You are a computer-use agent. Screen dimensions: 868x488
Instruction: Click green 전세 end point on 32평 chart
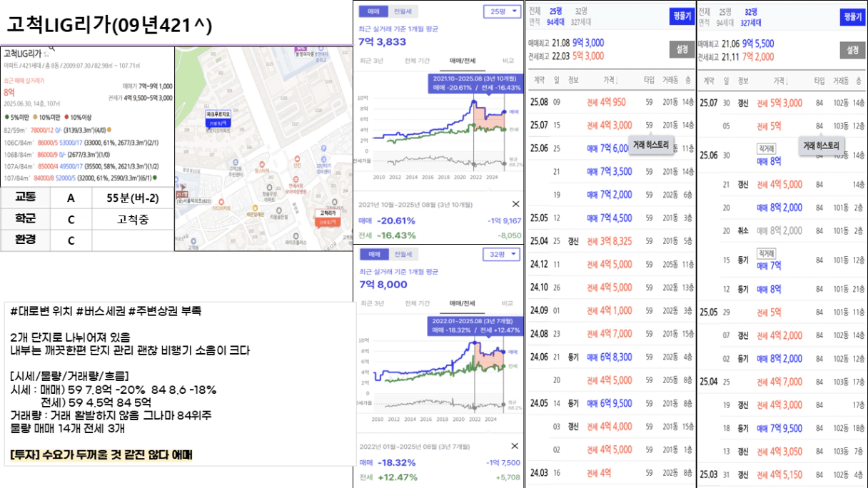click(504, 367)
